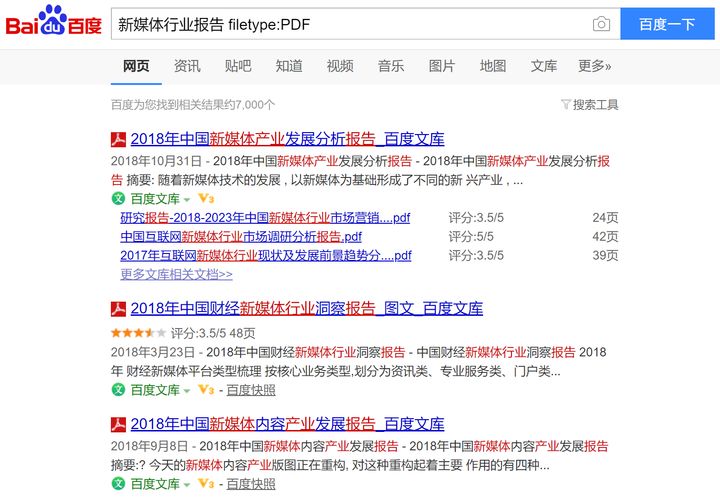Focus the search input field
This screenshot has height=498, width=720.
click(x=351, y=24)
